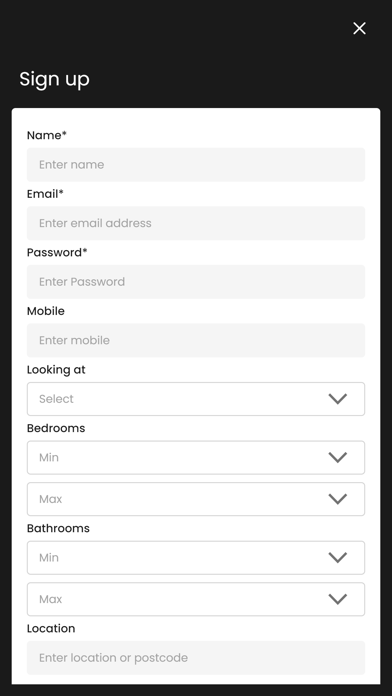The width and height of the screenshot is (392, 696).
Task: Click the chevron arrow on Bathrooms Max
Action: pyautogui.click(x=337, y=599)
